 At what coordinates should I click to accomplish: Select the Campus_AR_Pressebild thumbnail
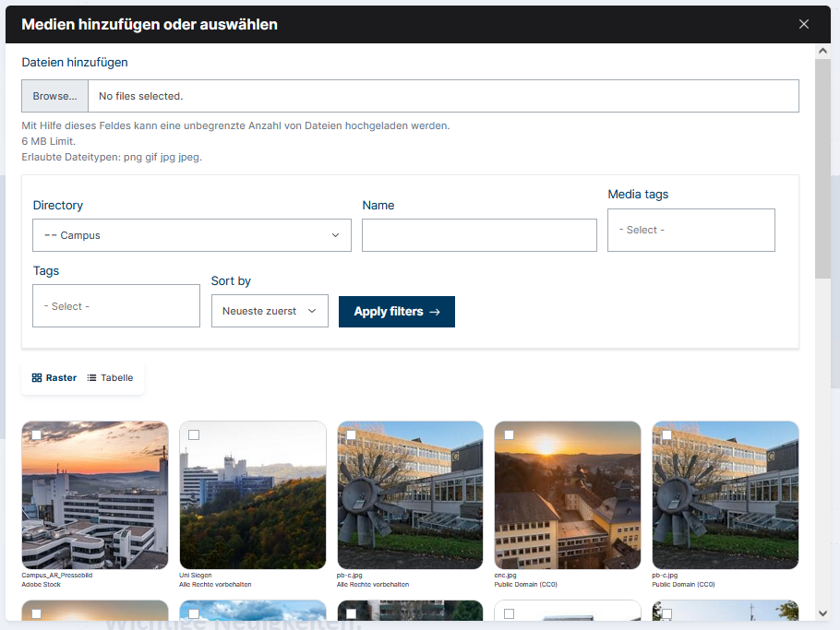[95, 503]
